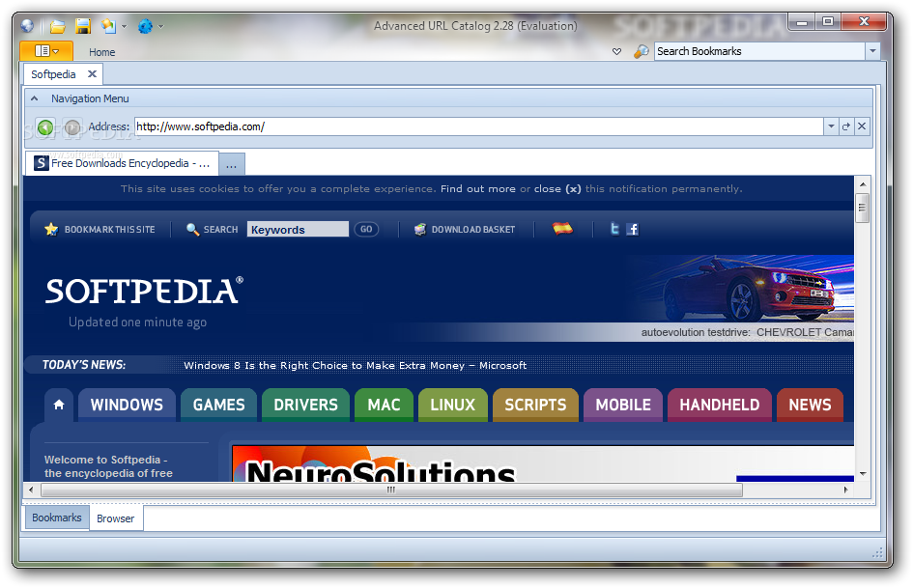913x588 pixels.
Task: Open the HANDHELD category tab
Action: pos(720,405)
